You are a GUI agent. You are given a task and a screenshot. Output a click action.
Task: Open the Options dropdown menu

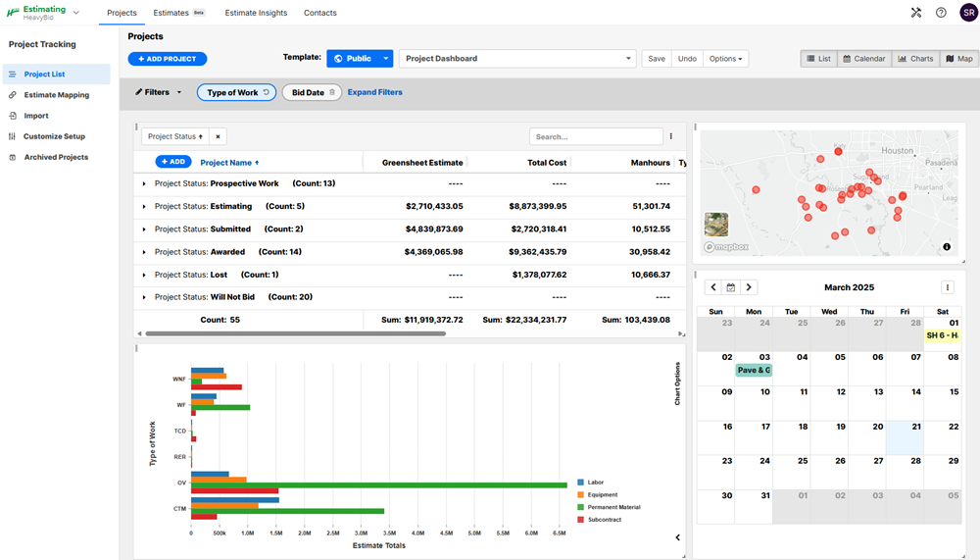point(726,59)
